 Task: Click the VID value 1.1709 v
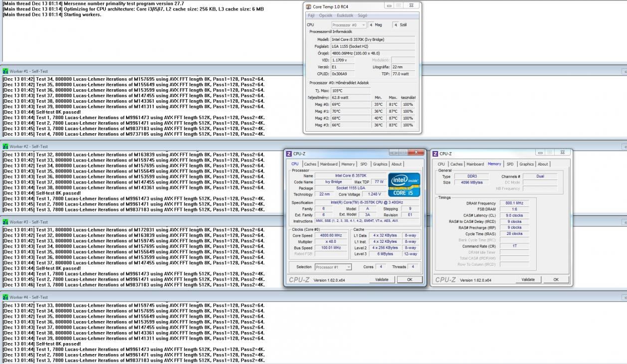[x=343, y=60]
